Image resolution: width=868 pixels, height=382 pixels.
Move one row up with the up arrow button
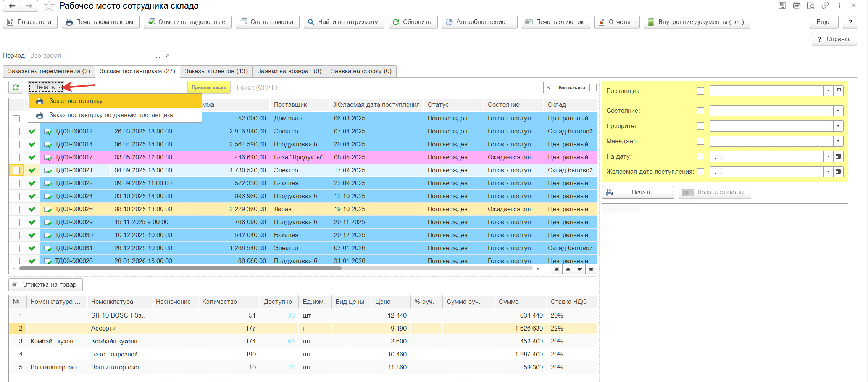[x=568, y=269]
